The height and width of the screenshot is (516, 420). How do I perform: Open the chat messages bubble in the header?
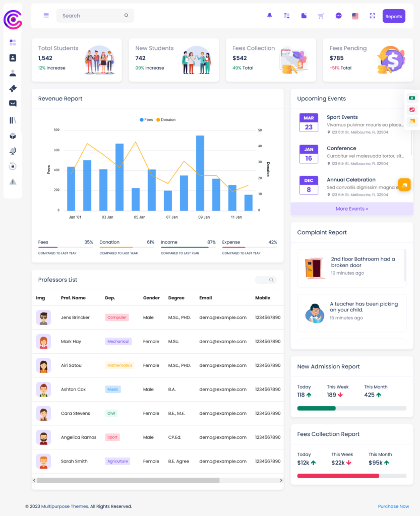[x=338, y=16]
